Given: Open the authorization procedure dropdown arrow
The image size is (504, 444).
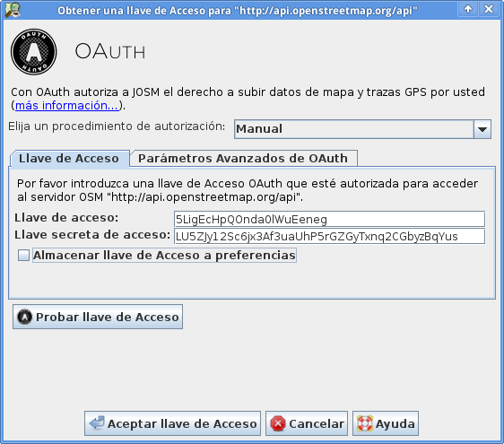Looking at the screenshot, I should (x=482, y=129).
